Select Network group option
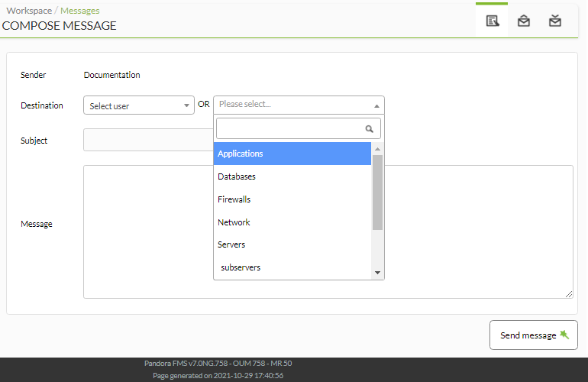 (x=292, y=222)
